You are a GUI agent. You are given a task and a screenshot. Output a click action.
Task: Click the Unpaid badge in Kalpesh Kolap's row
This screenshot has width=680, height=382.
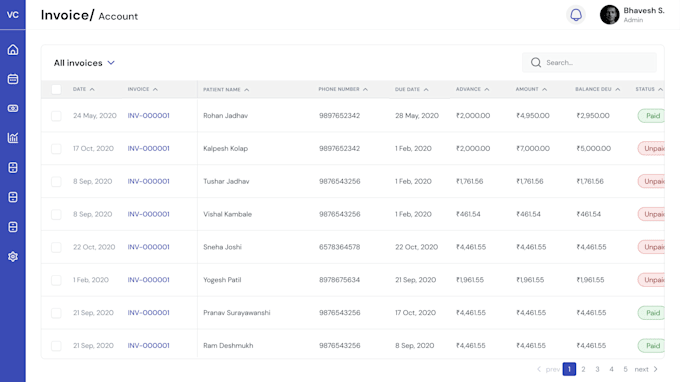coord(651,149)
